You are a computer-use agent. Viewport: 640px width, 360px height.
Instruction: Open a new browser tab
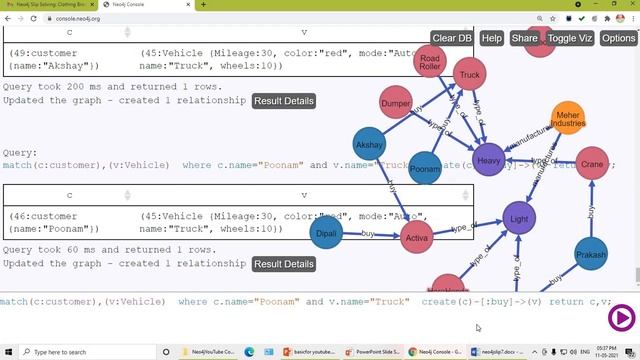click(203, 4)
